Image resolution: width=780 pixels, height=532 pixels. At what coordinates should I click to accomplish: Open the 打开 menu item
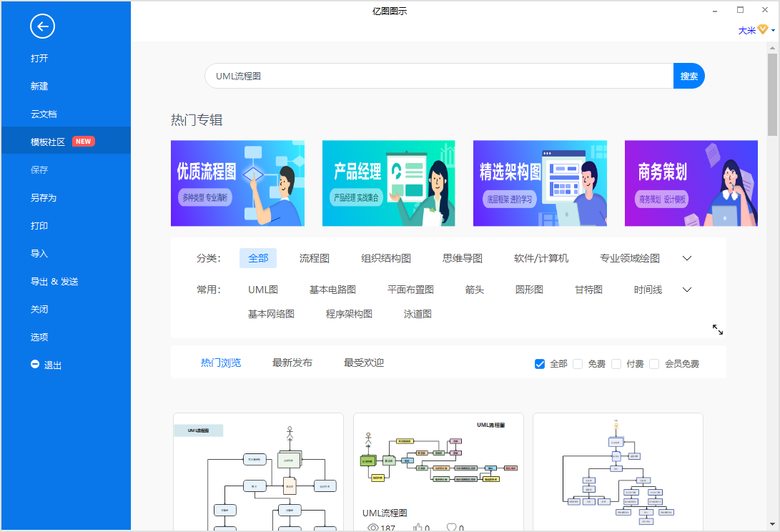(40, 58)
